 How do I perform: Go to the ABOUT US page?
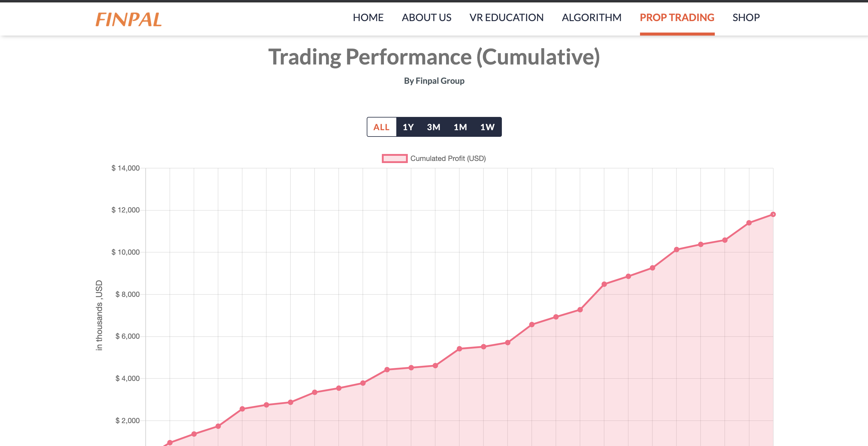[426, 17]
